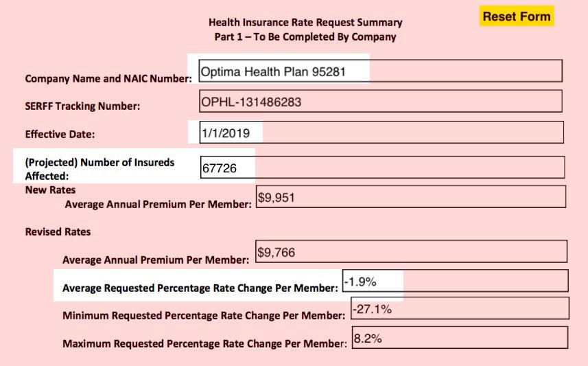This screenshot has height=366, width=588.
Task: Click the Maximum Requested Percentage Rate Change label
Action: point(204,343)
